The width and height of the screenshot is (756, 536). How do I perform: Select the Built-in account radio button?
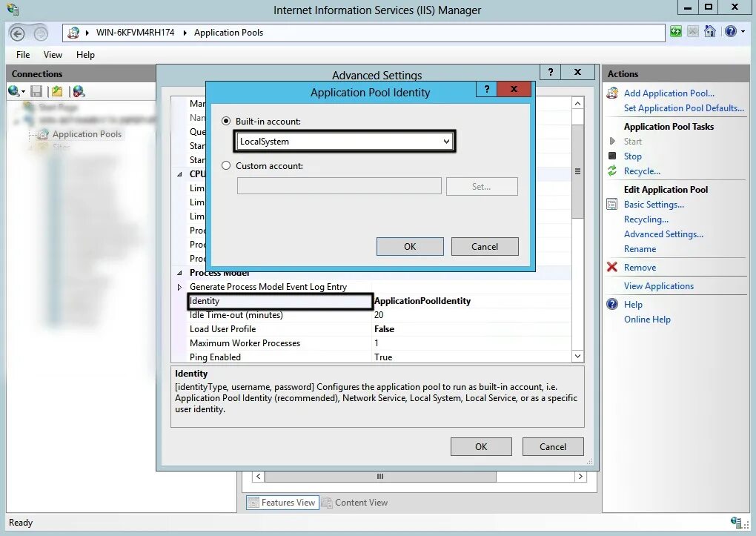225,121
